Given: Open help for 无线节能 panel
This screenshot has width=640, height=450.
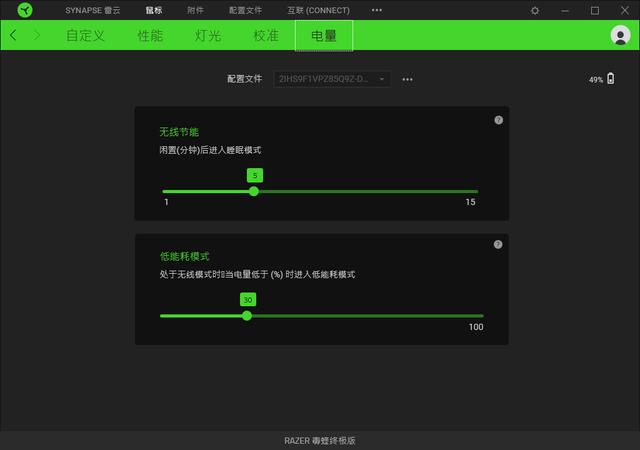Looking at the screenshot, I should point(498,120).
